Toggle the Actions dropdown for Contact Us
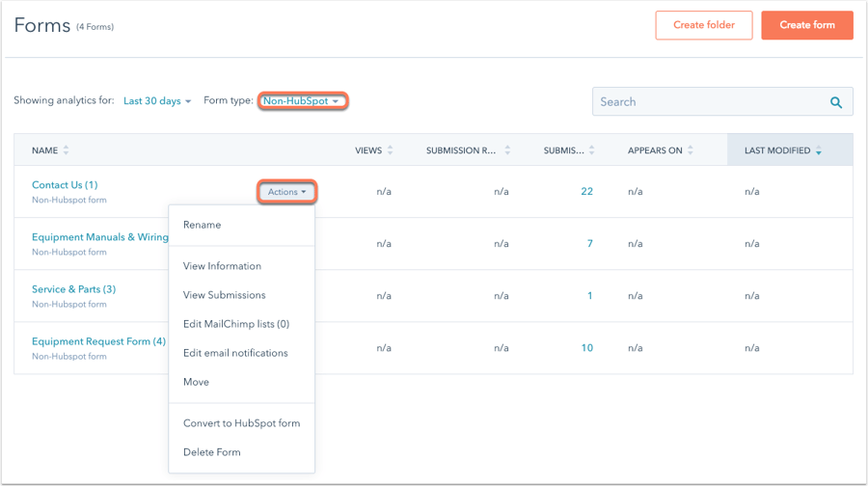This screenshot has width=868, height=486. point(286,192)
